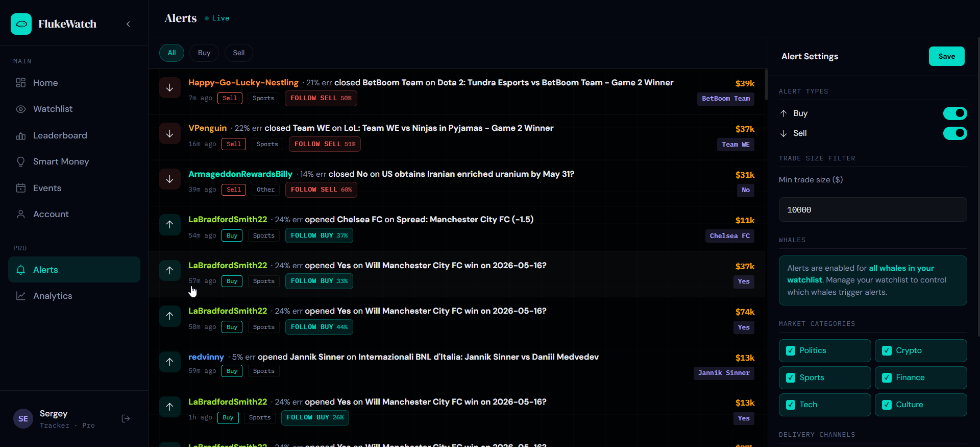
Task: Click FOLLOW BUY 26% button
Action: (315, 417)
